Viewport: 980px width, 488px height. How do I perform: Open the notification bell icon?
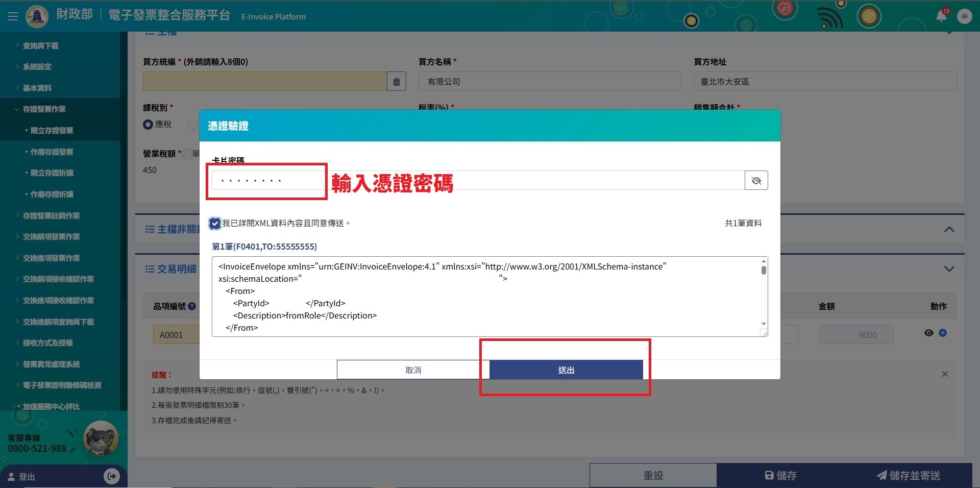941,16
